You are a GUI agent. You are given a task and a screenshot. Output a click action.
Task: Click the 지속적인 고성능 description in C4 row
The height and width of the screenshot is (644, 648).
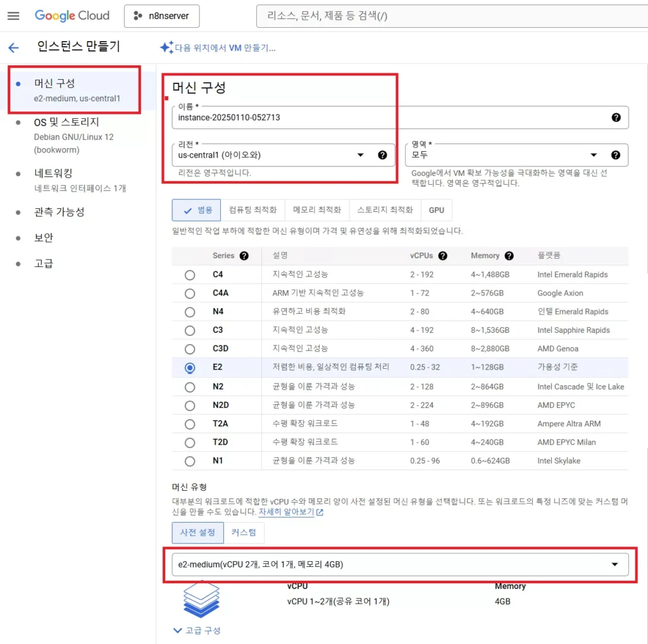(x=300, y=275)
